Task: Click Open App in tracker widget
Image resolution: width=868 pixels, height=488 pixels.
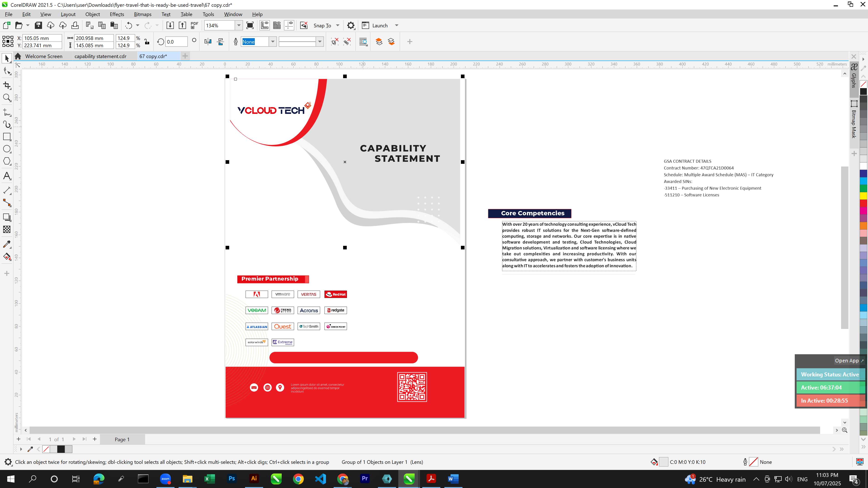Action: 849,360
